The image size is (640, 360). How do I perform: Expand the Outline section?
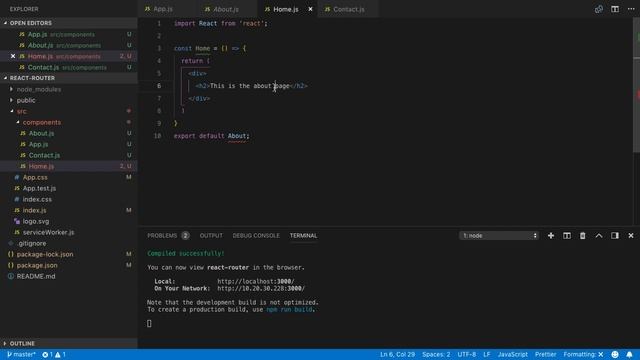(69, 343)
